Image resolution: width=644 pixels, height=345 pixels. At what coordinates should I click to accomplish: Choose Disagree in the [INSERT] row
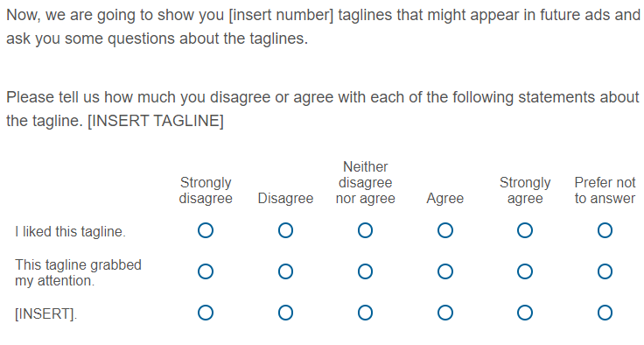285,313
